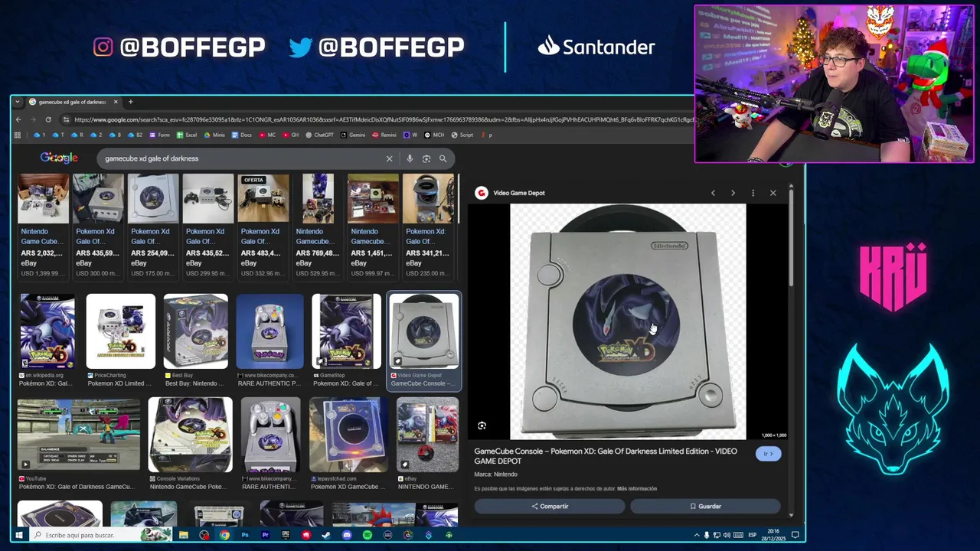Open the wikipedia.org Pokemon XD cover image
Viewport: 980px width, 551px height.
[47, 340]
